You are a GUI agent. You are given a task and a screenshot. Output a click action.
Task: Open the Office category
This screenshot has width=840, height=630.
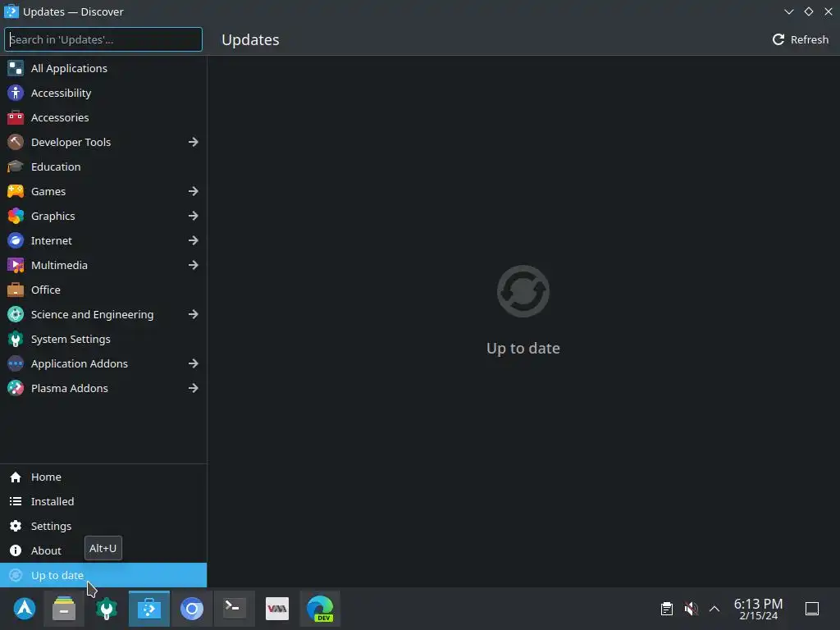103,290
